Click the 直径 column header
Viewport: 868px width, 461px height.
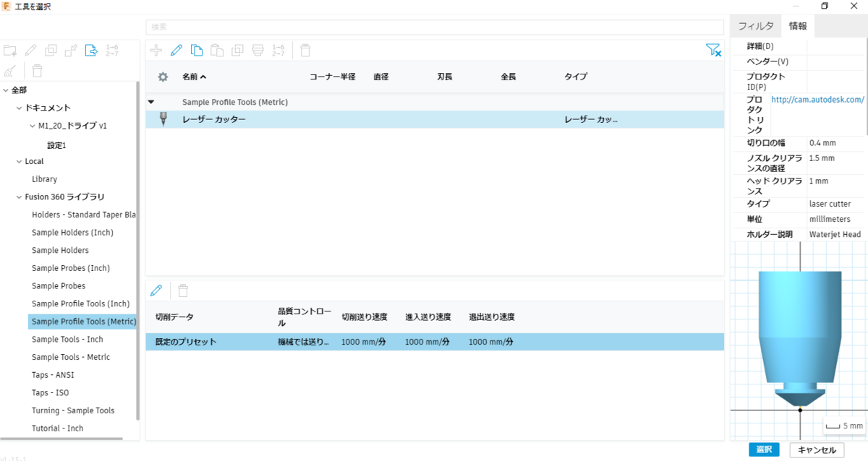381,77
